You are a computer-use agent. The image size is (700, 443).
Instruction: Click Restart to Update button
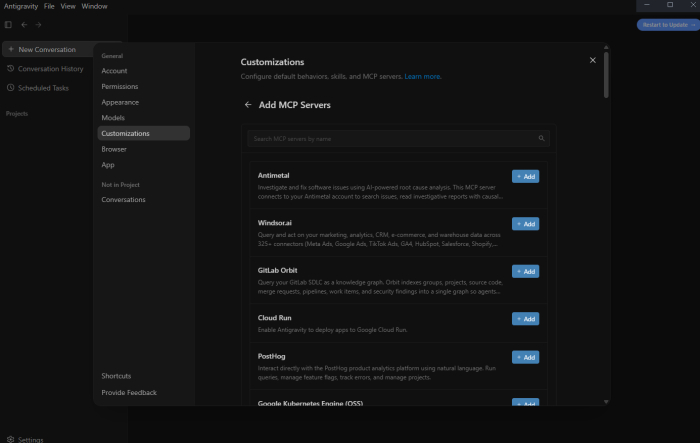pos(668,25)
